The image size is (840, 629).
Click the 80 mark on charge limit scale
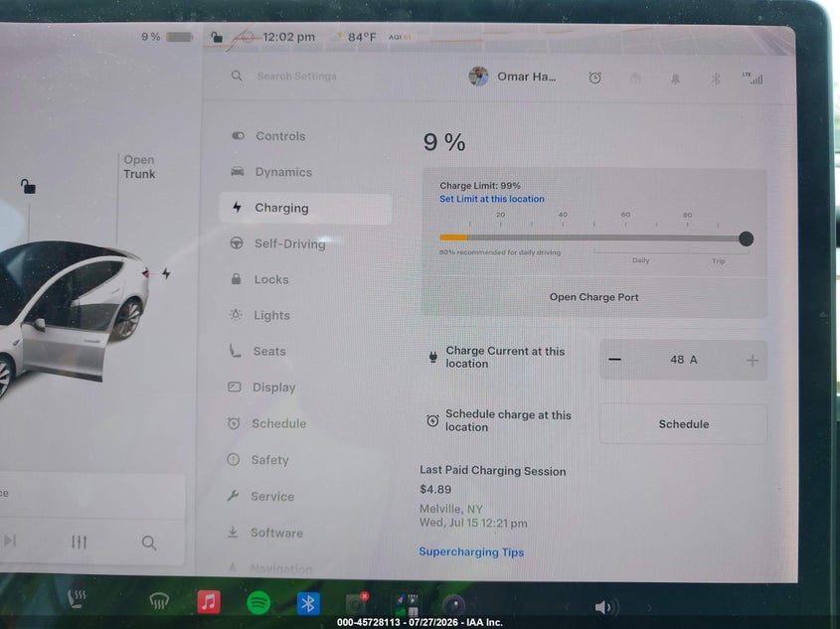(x=687, y=216)
